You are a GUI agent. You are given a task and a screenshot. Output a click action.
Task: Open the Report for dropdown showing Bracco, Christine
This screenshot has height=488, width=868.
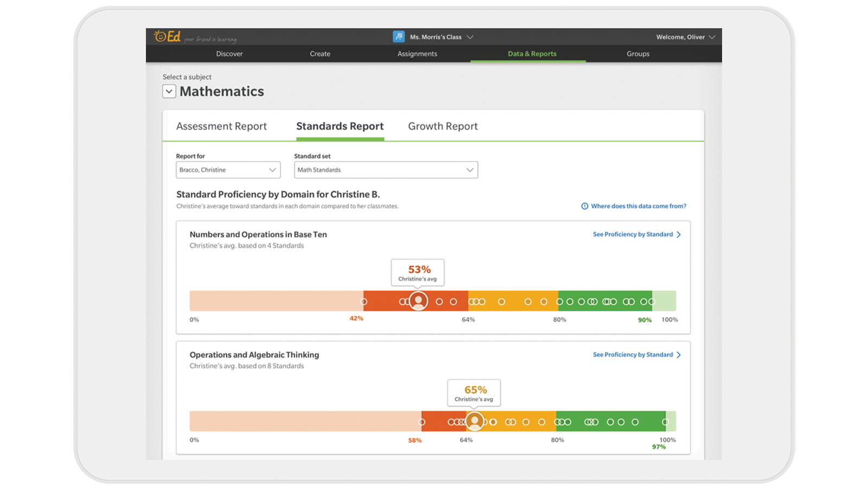click(228, 170)
